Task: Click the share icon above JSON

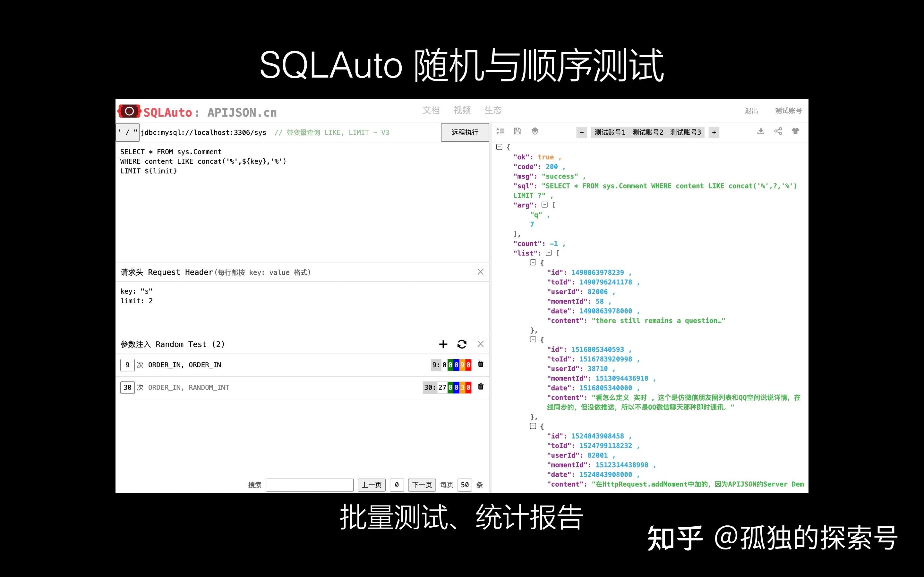Action: coord(778,131)
